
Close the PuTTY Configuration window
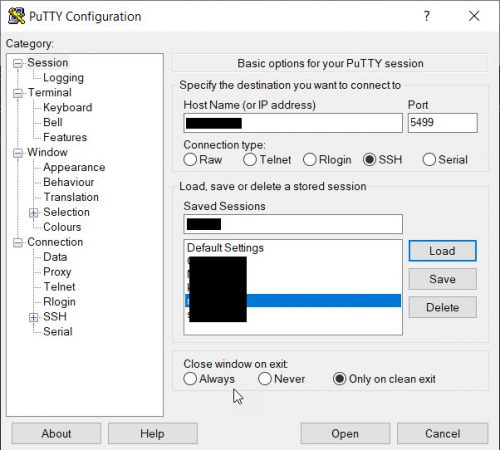474,16
